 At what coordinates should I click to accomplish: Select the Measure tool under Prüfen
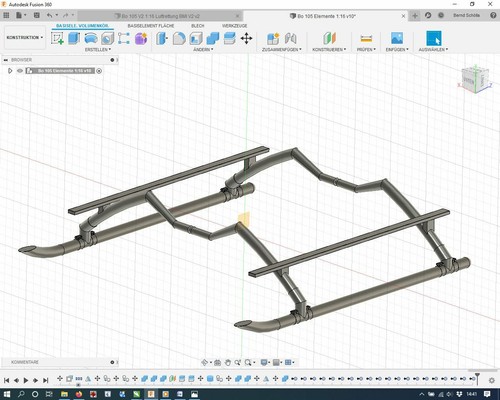click(x=366, y=38)
